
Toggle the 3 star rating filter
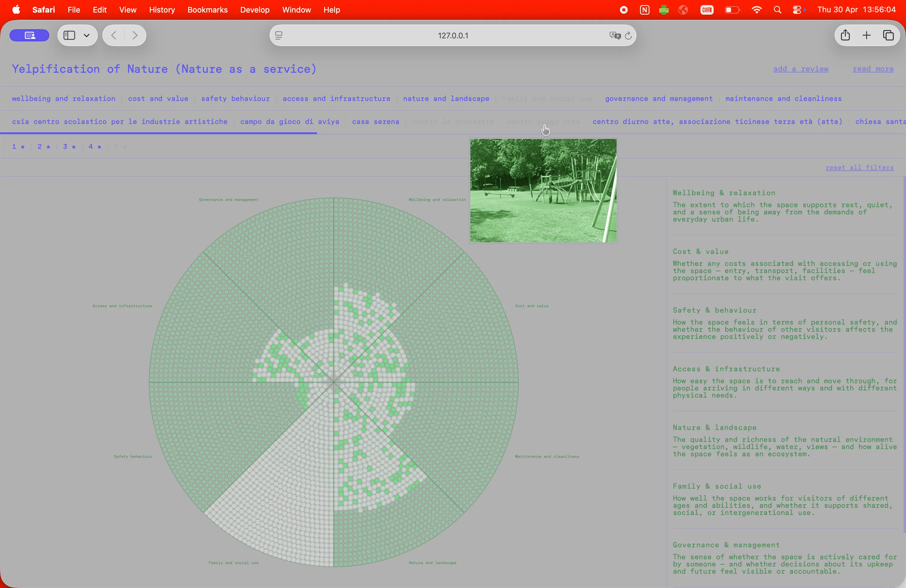(x=69, y=146)
